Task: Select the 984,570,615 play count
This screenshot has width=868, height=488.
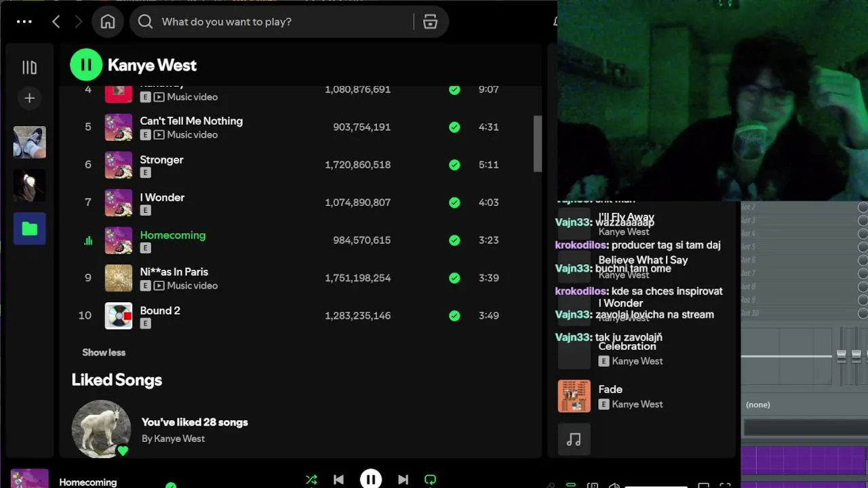Action: tap(361, 240)
